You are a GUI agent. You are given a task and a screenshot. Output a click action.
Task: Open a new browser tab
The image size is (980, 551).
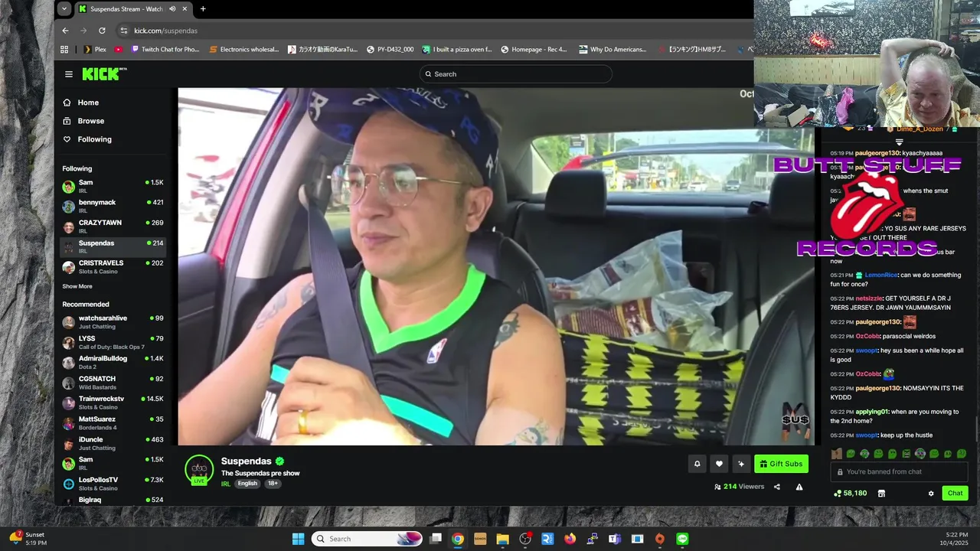203,9
